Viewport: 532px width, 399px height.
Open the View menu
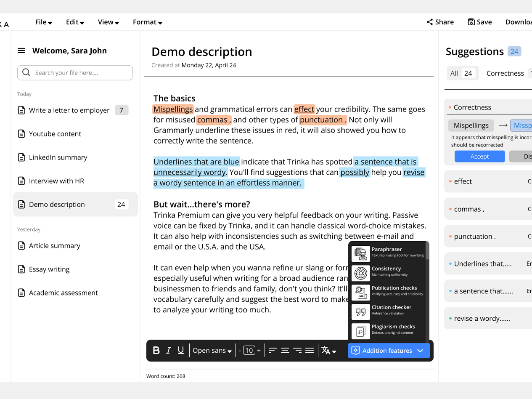(109, 22)
